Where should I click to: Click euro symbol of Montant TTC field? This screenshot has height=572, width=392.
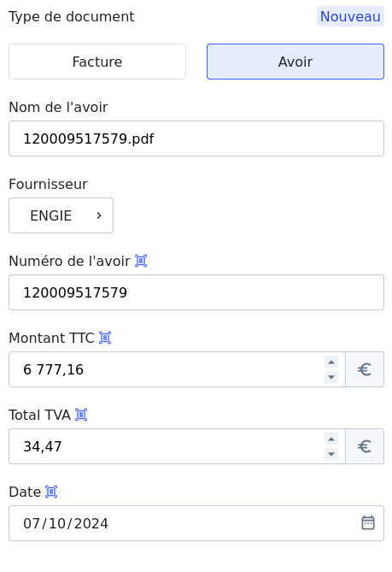click(x=365, y=369)
